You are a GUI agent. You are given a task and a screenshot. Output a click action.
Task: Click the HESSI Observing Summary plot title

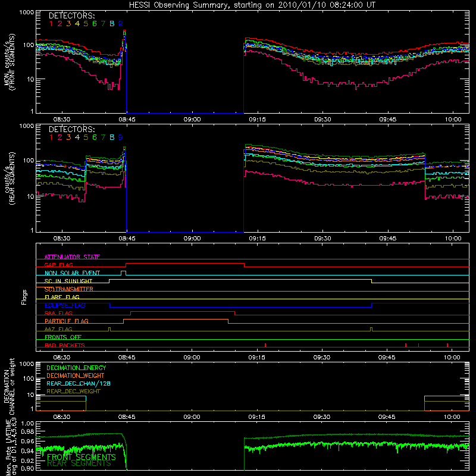pyautogui.click(x=252, y=5)
